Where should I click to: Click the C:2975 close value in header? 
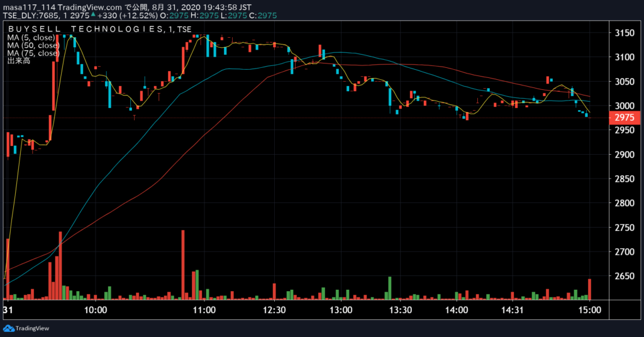(263, 16)
